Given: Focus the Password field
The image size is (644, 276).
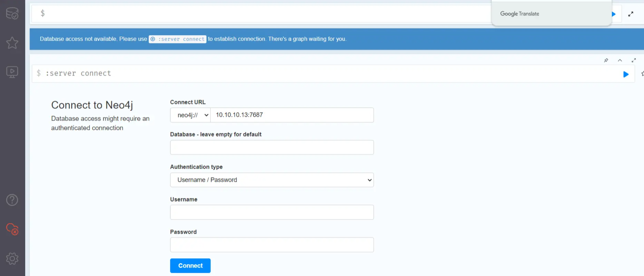Looking at the screenshot, I should coord(272,245).
